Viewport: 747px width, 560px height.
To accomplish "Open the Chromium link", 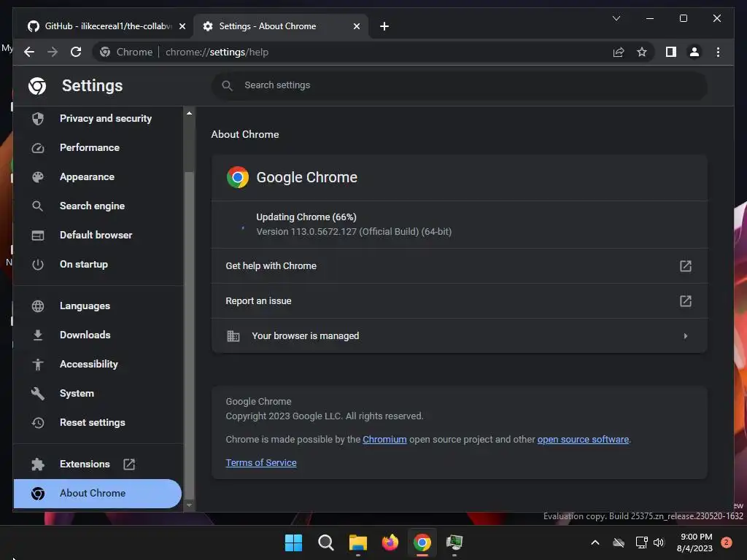I will (x=384, y=440).
